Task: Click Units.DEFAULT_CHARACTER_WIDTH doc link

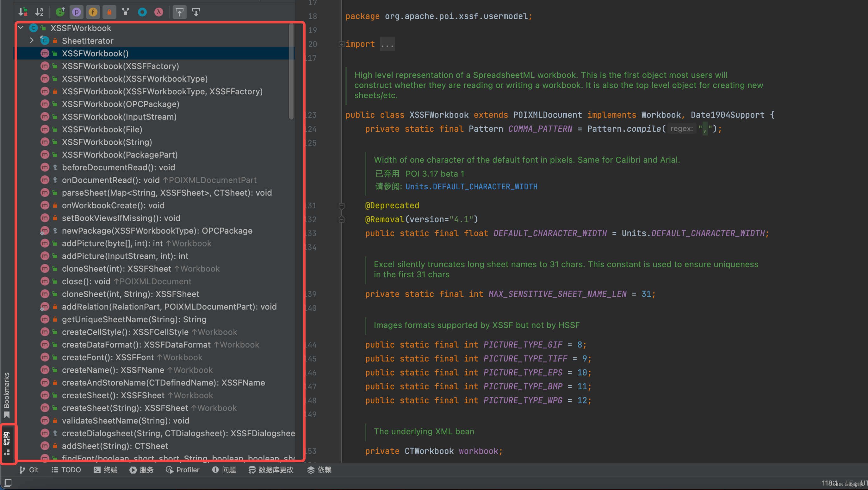Action: (471, 187)
